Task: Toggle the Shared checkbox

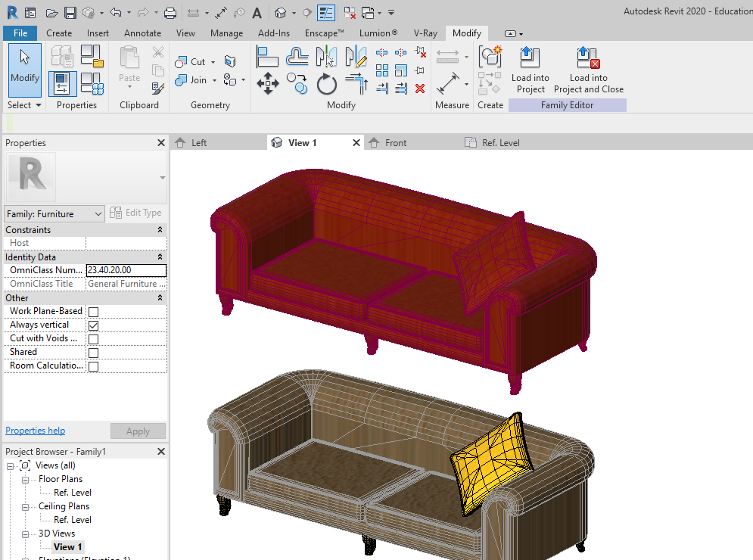Action: [94, 353]
